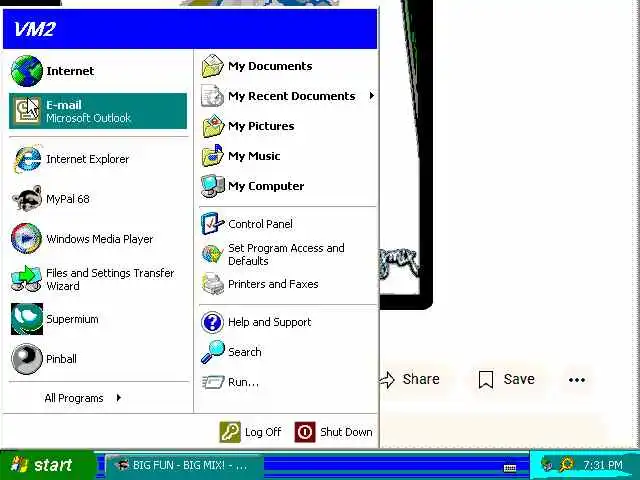The height and width of the screenshot is (480, 640).
Task: Expand My Recent Documents submenu arrow
Action: click(371, 96)
